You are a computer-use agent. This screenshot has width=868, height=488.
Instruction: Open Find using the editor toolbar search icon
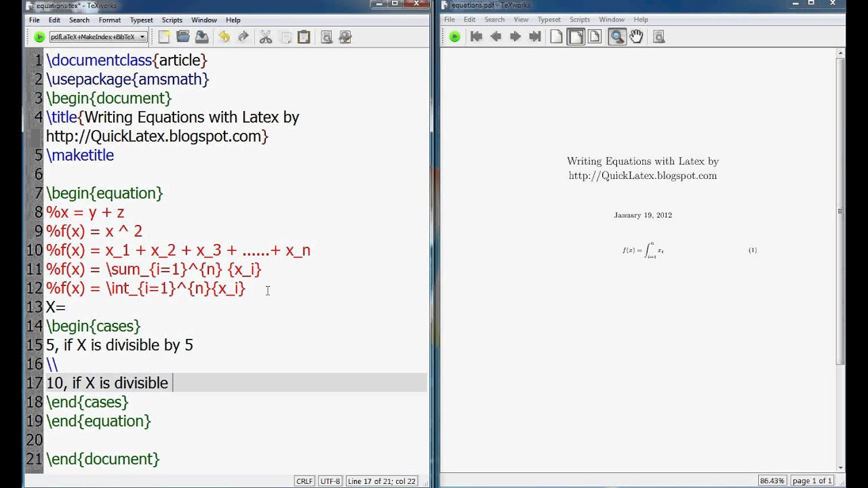point(326,37)
